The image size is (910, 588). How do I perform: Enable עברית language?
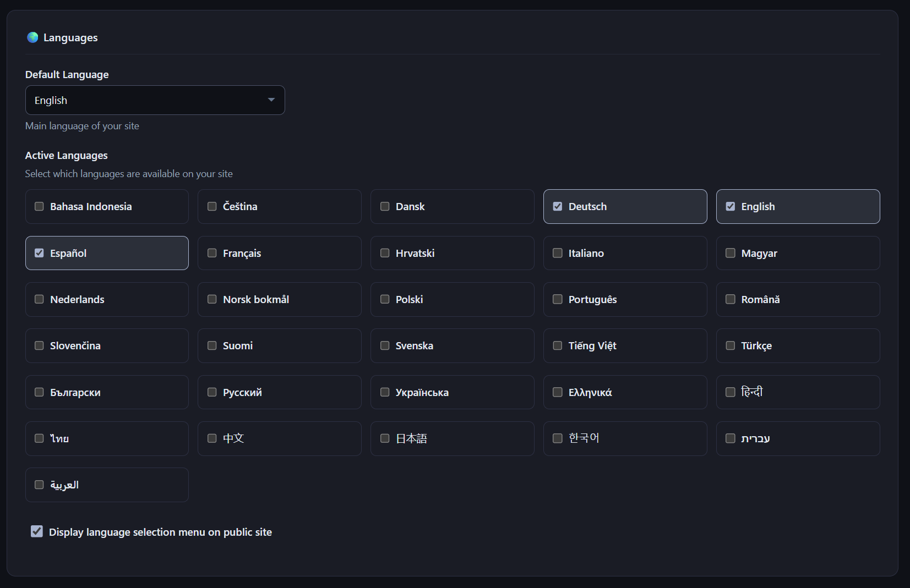tap(731, 438)
